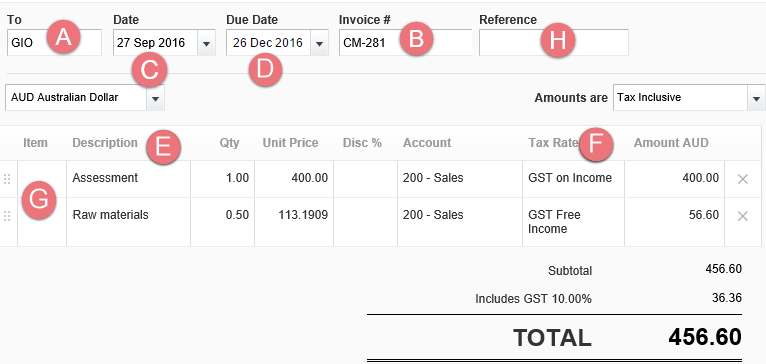Select the Invoice # field CM-281
Screen dimensions: 766x364
pos(405,43)
